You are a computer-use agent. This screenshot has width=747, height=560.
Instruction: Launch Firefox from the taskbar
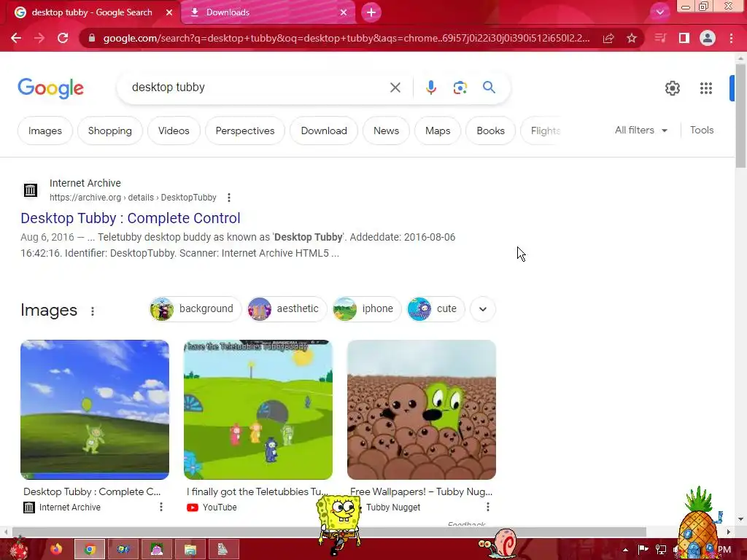pyautogui.click(x=56, y=550)
